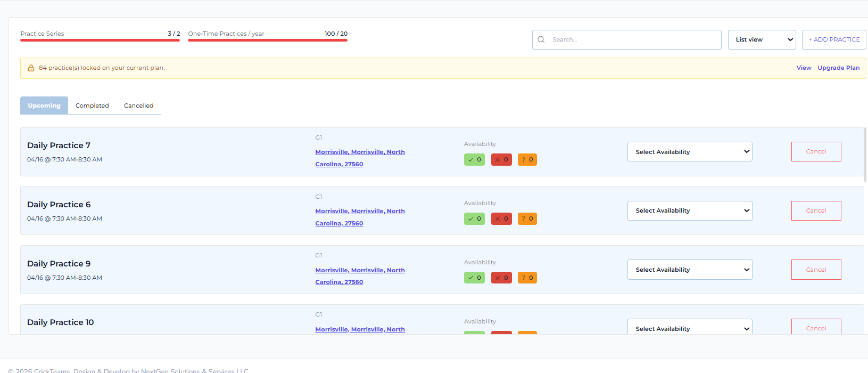Click the Daily Practice 7 date and time
This screenshot has width=868, height=373.
64,159
